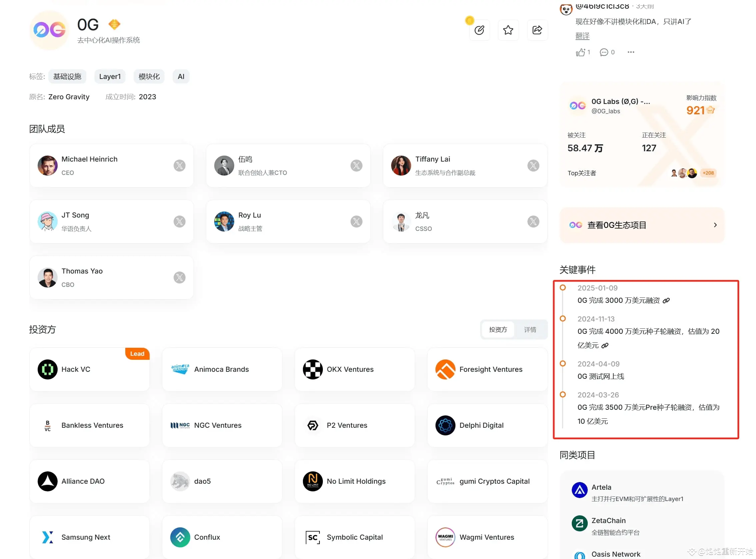
Task: Favorite 0G with the star icon
Action: coord(508,30)
